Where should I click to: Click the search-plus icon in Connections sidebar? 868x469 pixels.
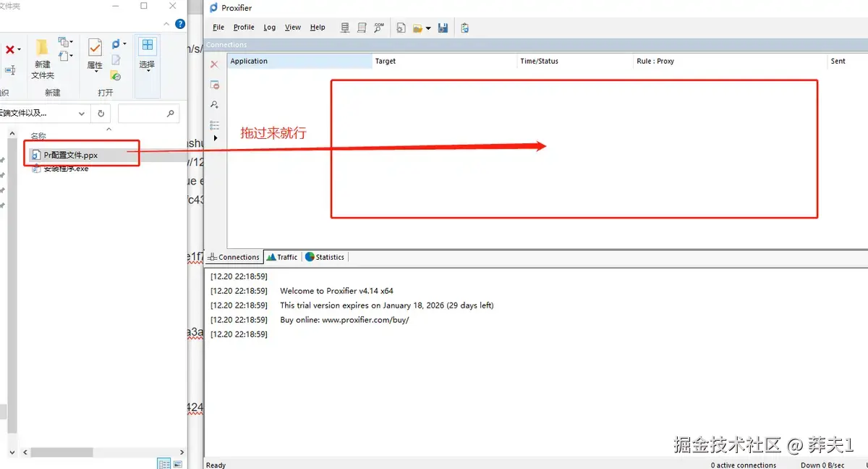[214, 105]
